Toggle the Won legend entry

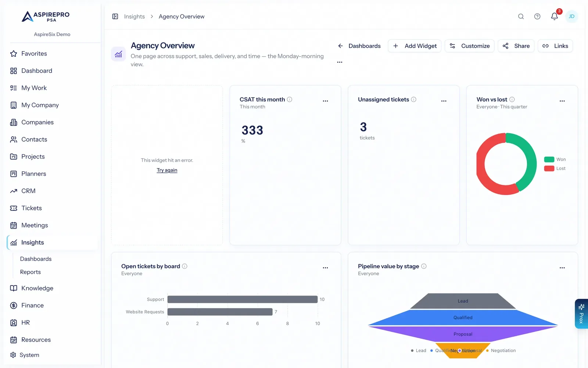click(555, 159)
